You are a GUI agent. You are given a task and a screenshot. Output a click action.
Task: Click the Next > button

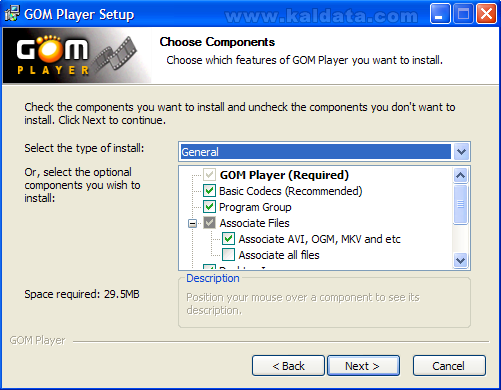point(363,366)
